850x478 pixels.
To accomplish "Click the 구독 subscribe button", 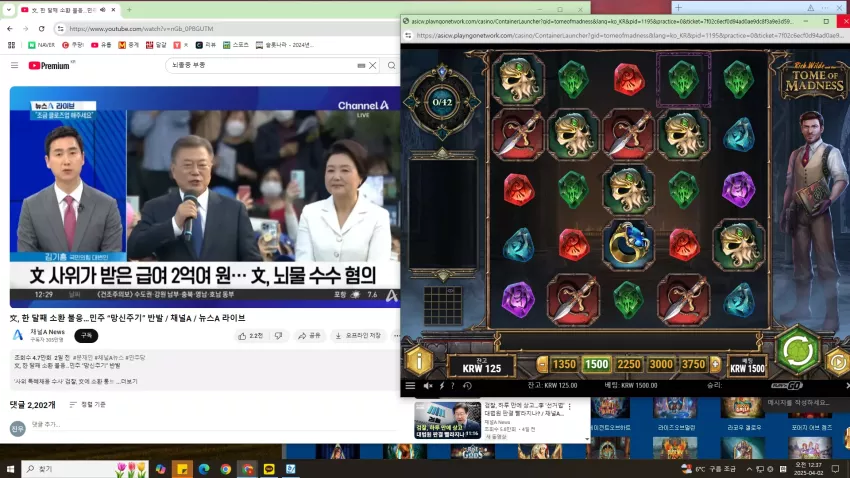I will [x=86, y=335].
